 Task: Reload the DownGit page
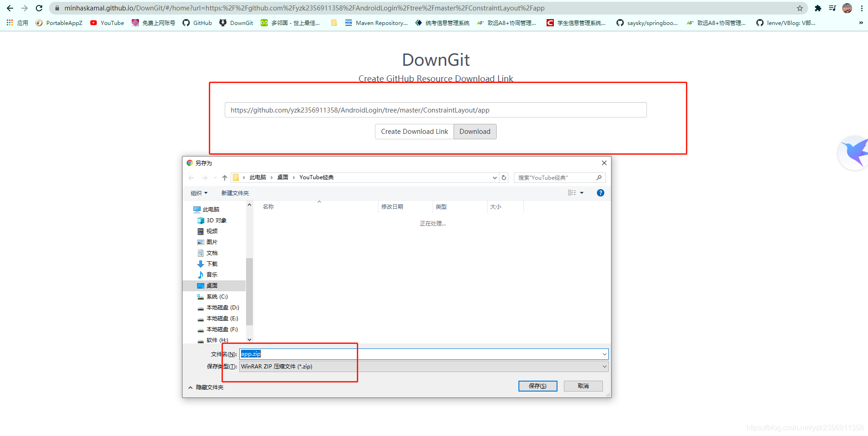(x=39, y=8)
